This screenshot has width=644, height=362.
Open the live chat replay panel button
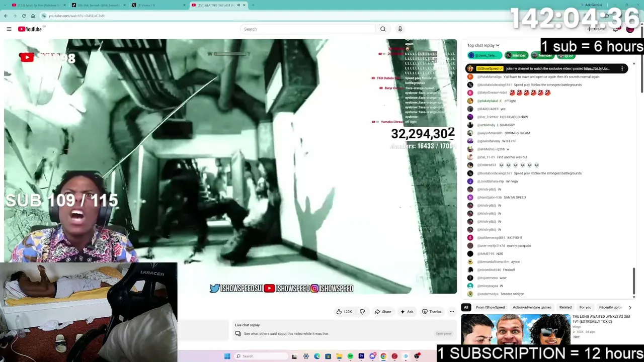point(443,333)
